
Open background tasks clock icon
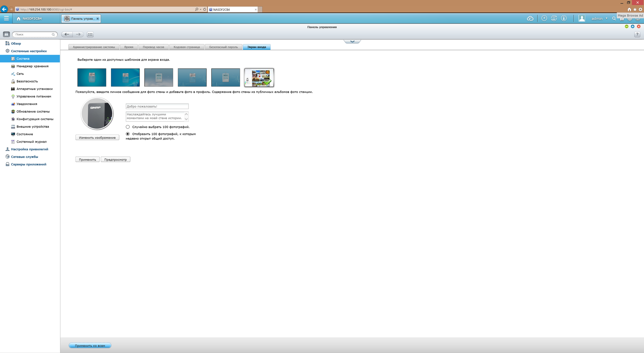(544, 18)
